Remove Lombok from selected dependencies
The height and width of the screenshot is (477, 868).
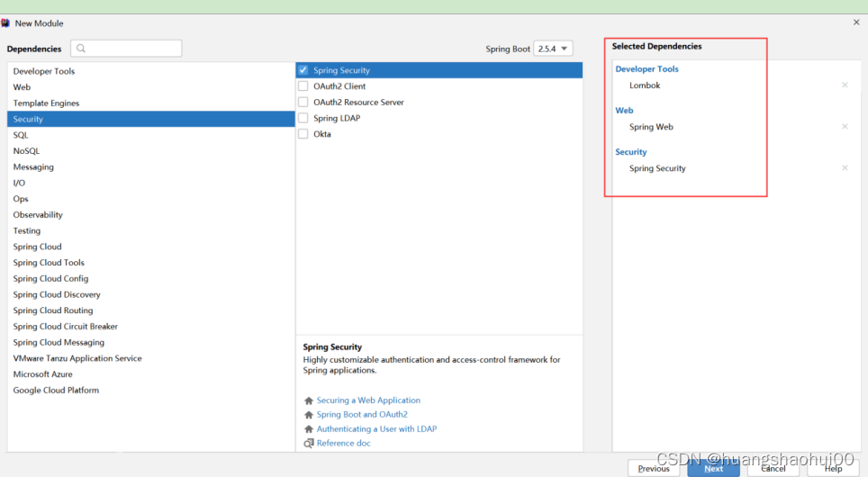point(845,85)
